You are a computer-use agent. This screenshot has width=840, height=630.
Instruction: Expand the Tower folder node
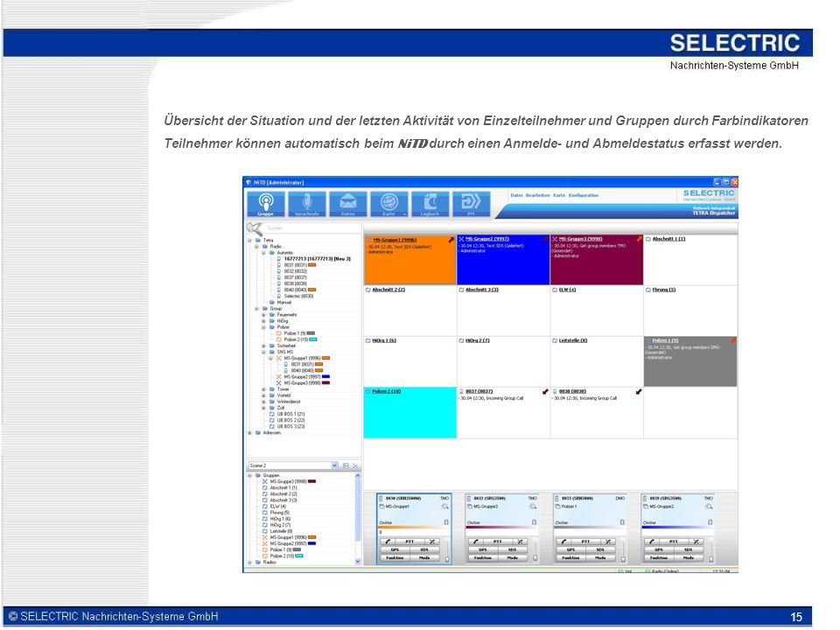(263, 389)
